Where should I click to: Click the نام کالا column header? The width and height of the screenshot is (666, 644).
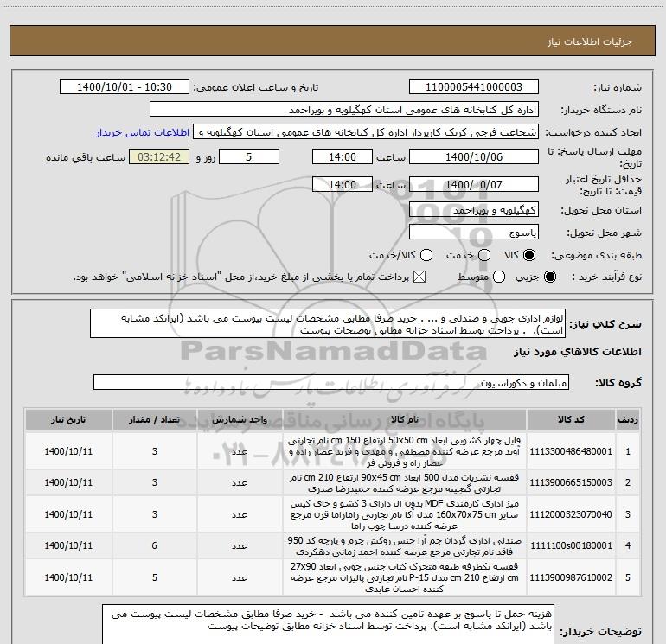[x=405, y=420]
